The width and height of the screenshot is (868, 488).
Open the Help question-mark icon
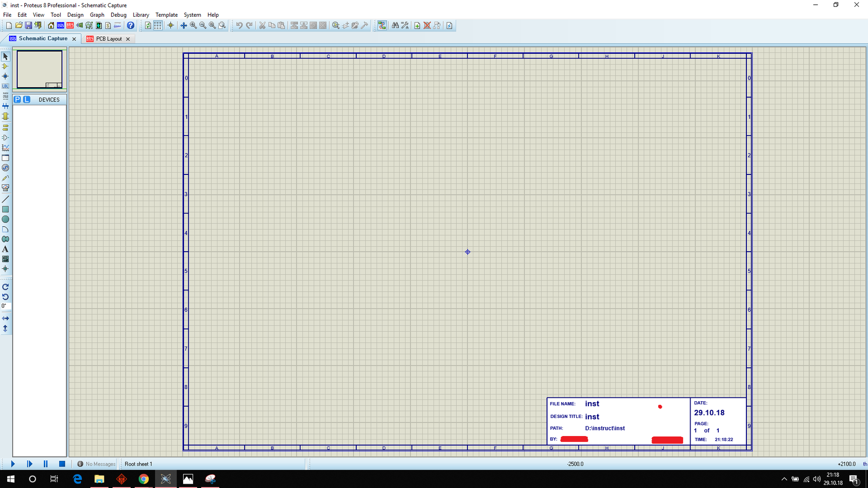[130, 25]
